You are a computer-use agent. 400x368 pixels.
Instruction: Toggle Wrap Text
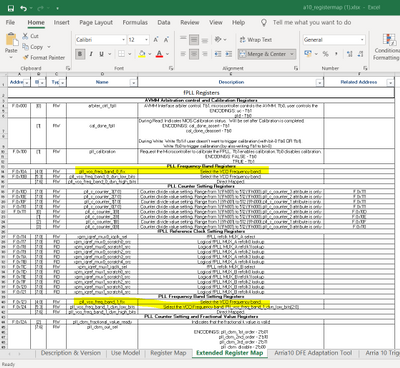tap(256, 40)
